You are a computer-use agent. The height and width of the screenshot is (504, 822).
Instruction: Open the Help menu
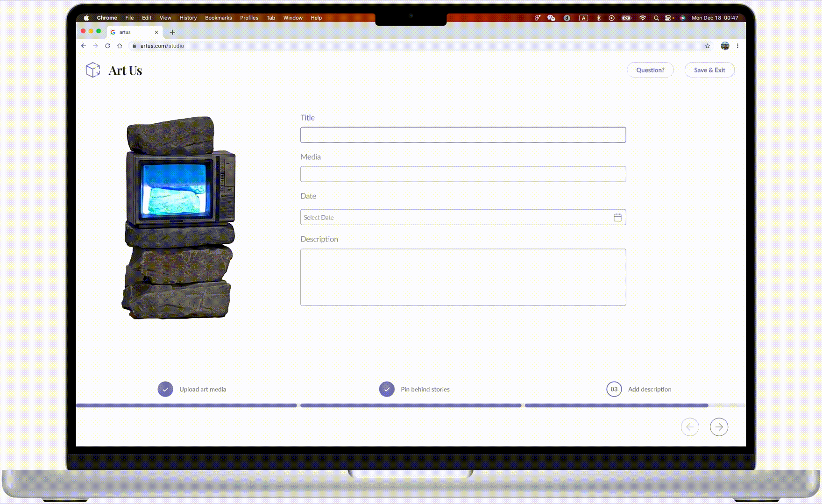[316, 18]
